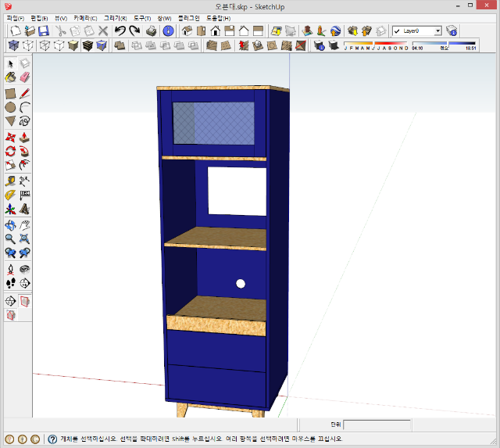Switch to Wireframe style
This screenshot has height=448, width=500.
click(x=45, y=45)
